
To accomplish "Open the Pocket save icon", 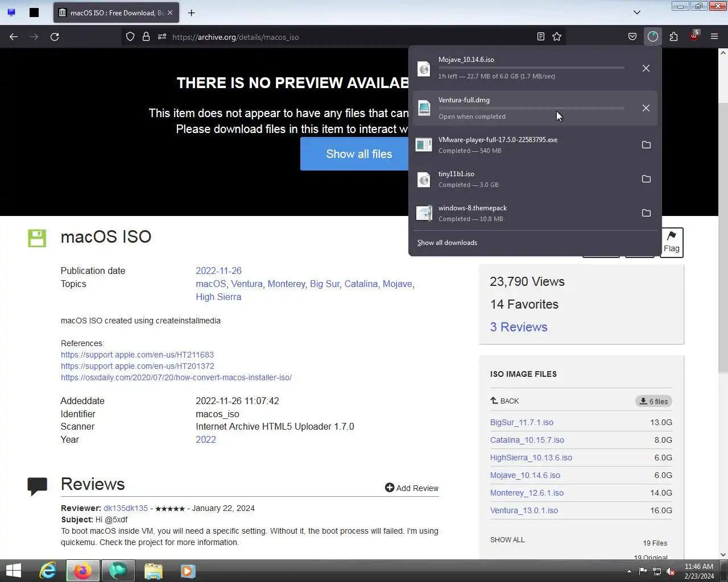I will click(x=632, y=37).
